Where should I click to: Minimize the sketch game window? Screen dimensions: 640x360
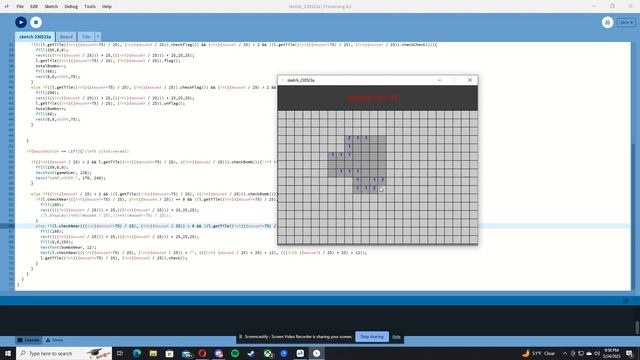[x=440, y=80]
